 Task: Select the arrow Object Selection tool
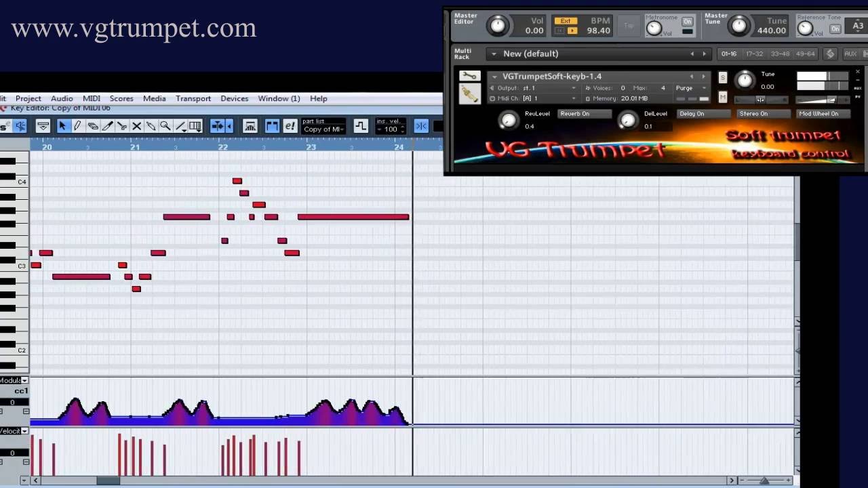pyautogui.click(x=62, y=126)
